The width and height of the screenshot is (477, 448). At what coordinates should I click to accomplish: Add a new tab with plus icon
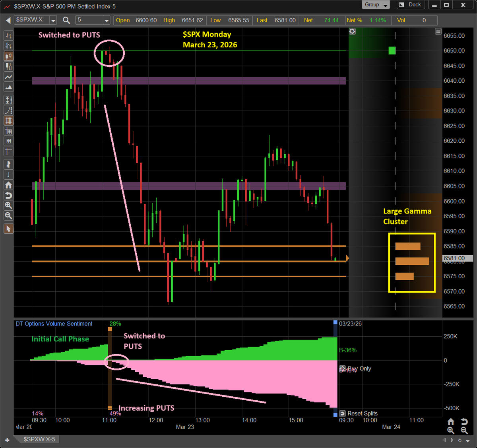(7, 440)
